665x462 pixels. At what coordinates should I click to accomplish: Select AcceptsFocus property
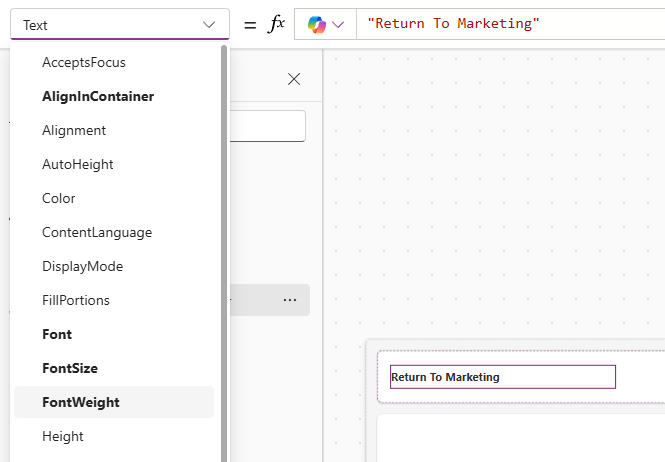[84, 62]
